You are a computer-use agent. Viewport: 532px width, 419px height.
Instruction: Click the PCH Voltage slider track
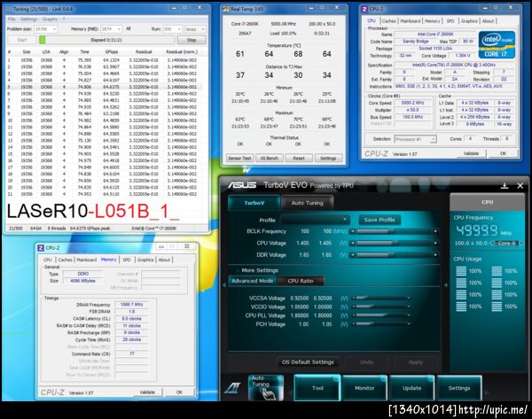pyautogui.click(x=381, y=324)
